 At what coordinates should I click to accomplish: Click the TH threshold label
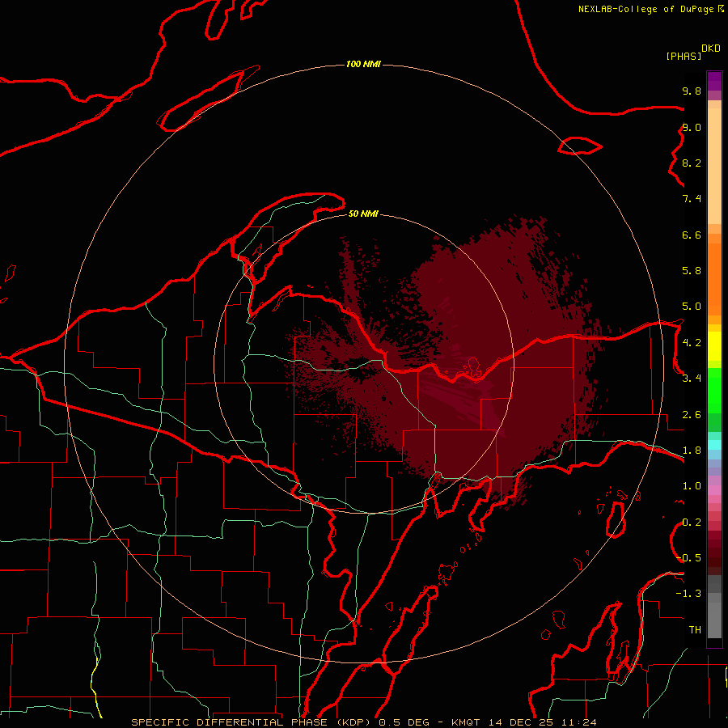(695, 630)
